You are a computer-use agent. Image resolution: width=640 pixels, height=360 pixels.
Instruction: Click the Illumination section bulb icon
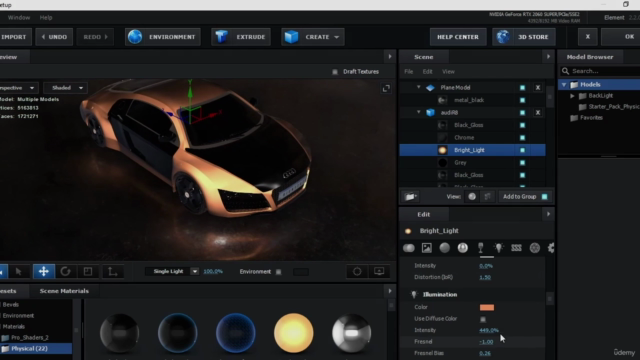tap(414, 294)
